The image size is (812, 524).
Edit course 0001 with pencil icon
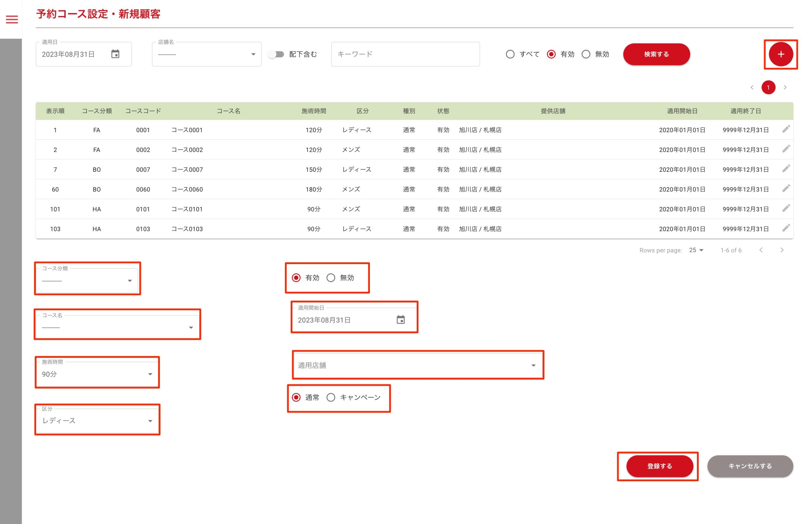pyautogui.click(x=786, y=129)
